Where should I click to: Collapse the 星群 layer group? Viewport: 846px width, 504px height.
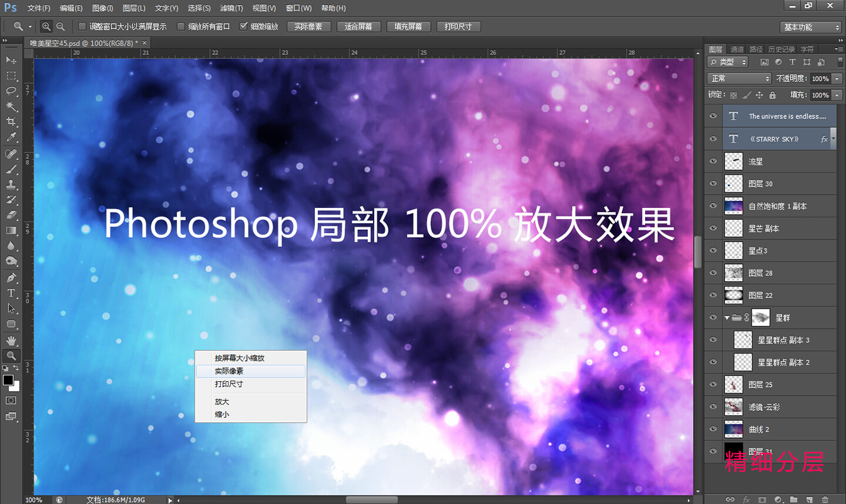[x=727, y=318]
